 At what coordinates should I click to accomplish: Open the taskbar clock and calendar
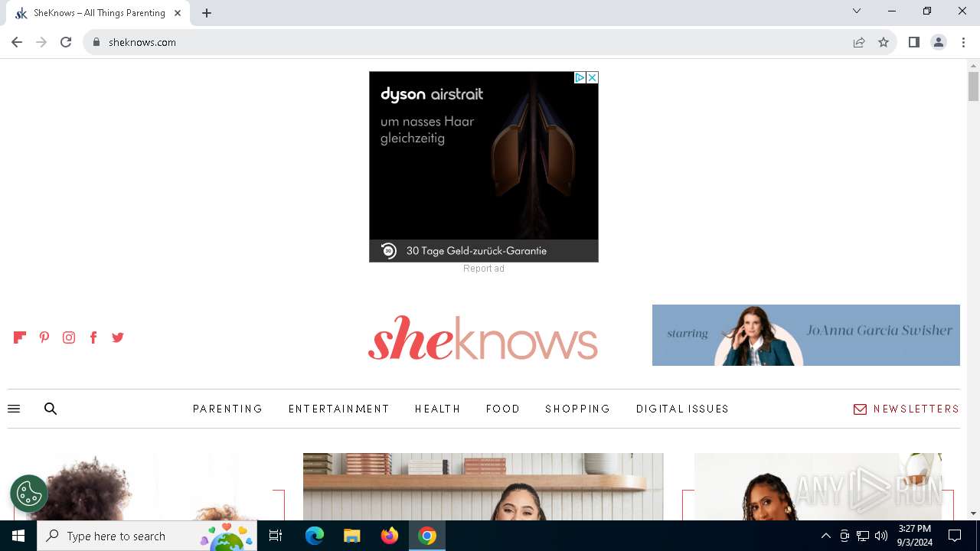click(x=914, y=536)
